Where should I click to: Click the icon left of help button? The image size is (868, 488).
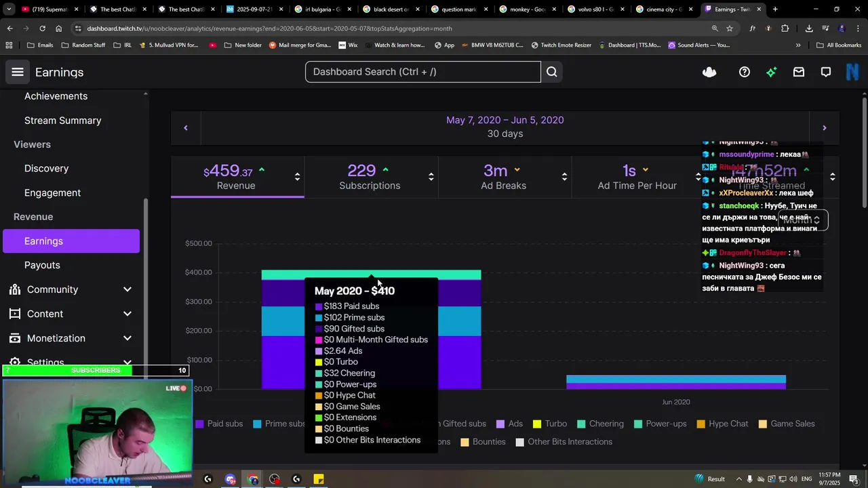[709, 72]
